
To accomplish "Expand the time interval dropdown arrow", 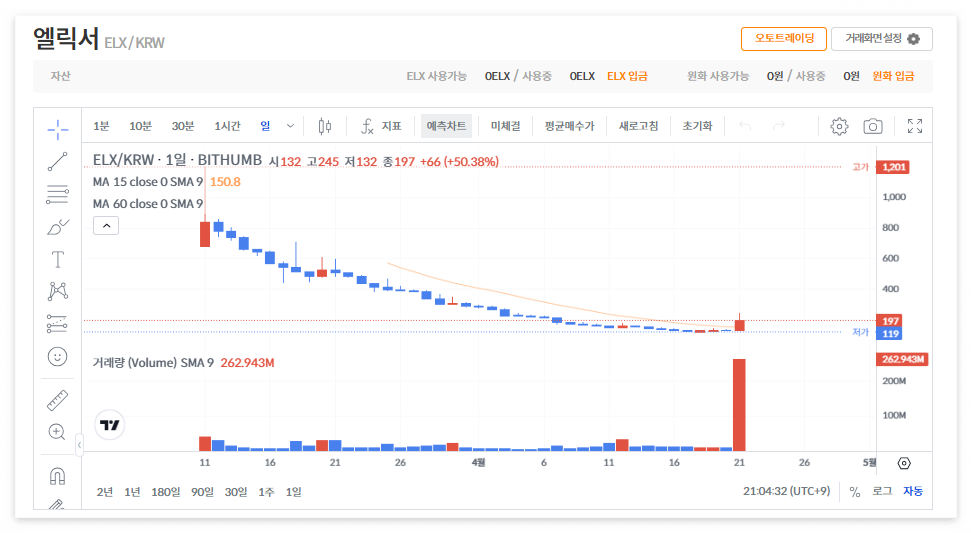I will [290, 126].
